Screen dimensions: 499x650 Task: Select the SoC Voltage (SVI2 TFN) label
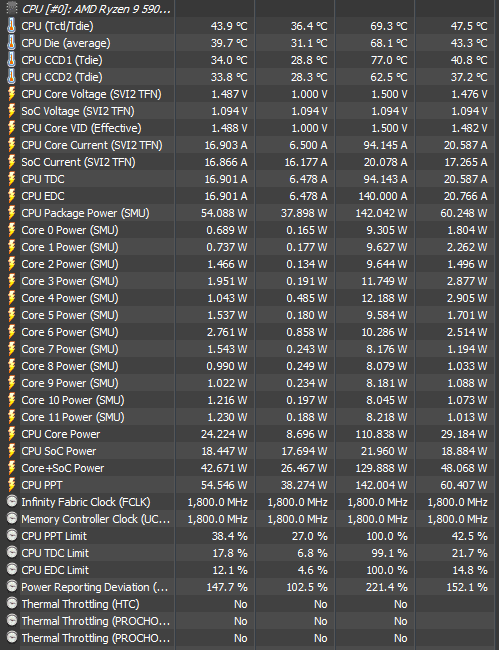tap(78, 111)
